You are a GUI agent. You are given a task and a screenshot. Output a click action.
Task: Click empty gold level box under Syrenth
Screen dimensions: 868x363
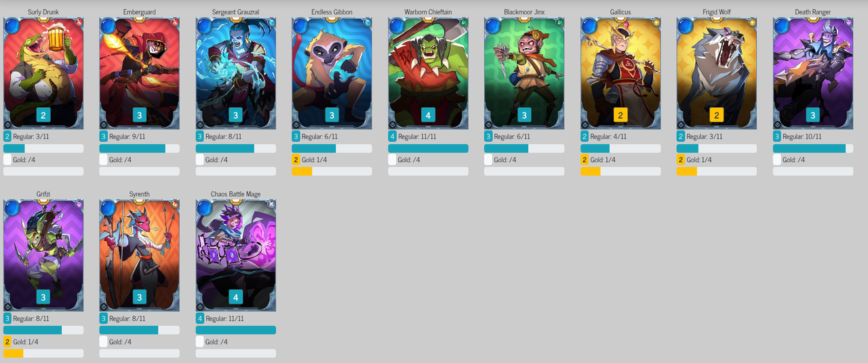[x=104, y=341]
